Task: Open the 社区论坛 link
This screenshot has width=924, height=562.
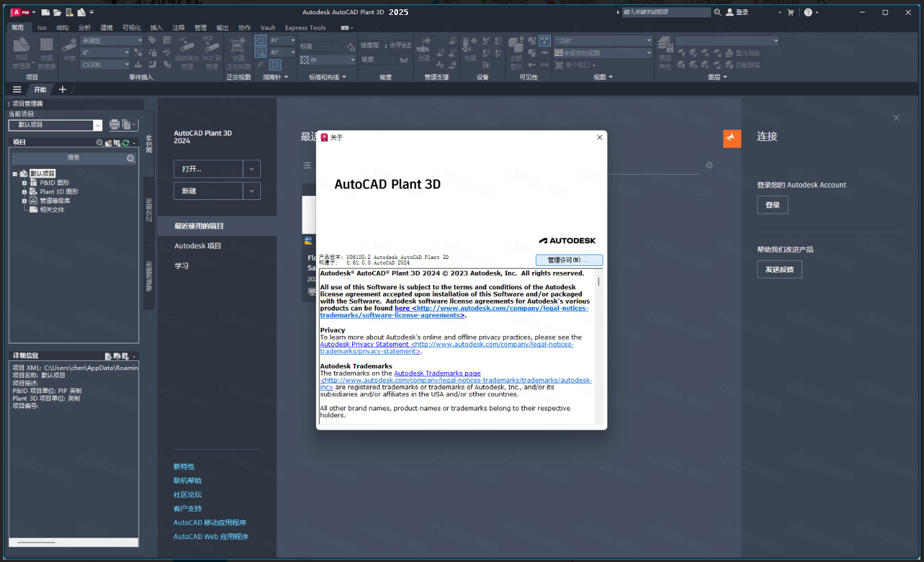Action: [188, 494]
